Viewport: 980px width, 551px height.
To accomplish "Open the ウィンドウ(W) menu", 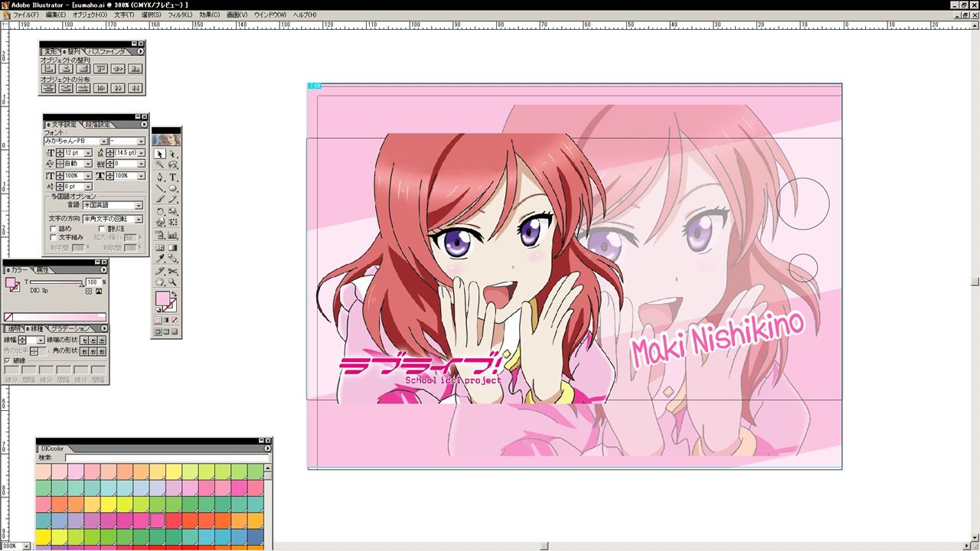I will 269,15.
